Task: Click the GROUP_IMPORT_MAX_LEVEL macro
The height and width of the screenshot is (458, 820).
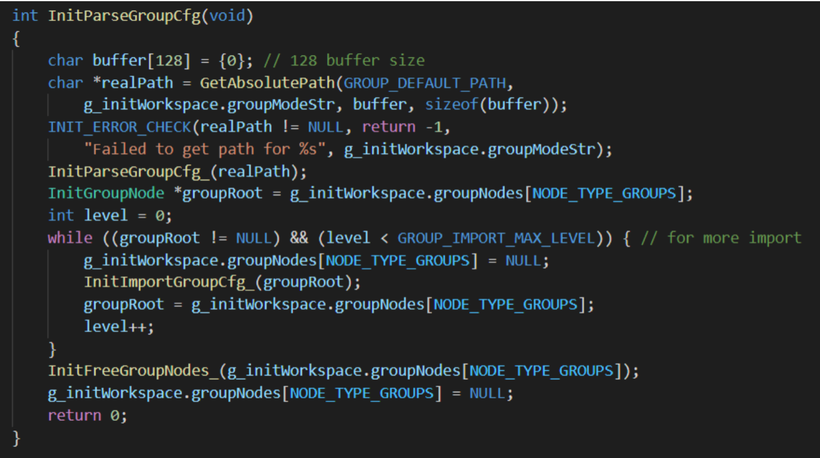Action: pos(496,238)
